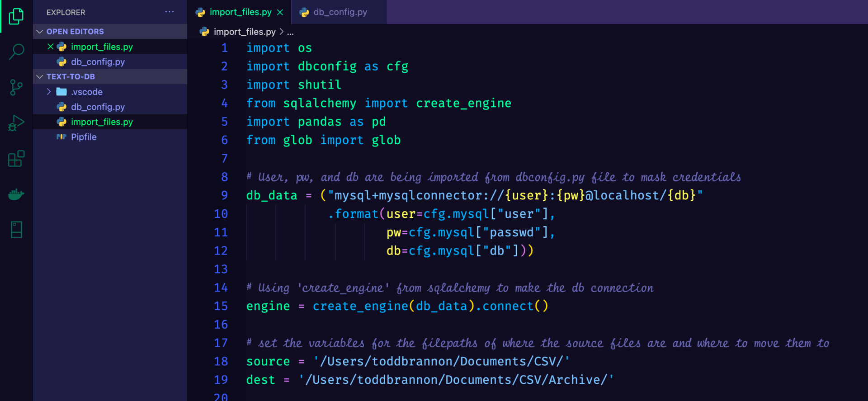Click 'import os' on line 1
The height and width of the screenshot is (401, 868).
[279, 48]
